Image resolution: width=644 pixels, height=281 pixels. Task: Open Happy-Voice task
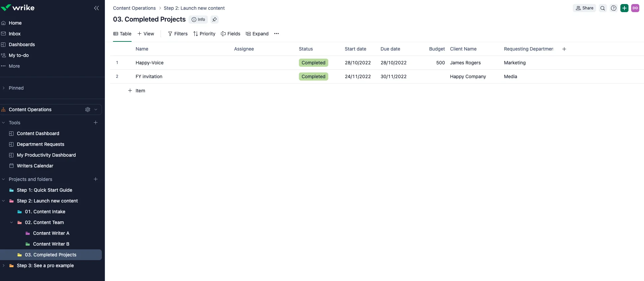point(149,63)
